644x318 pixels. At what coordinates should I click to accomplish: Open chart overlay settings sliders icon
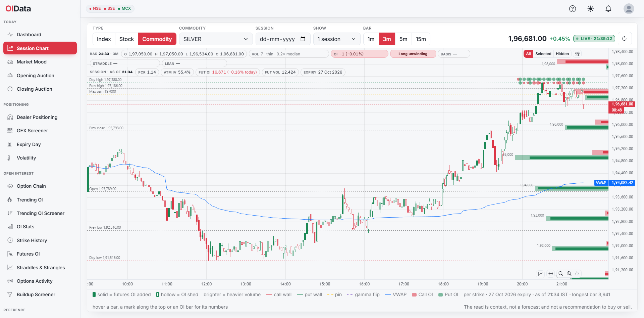(578, 54)
